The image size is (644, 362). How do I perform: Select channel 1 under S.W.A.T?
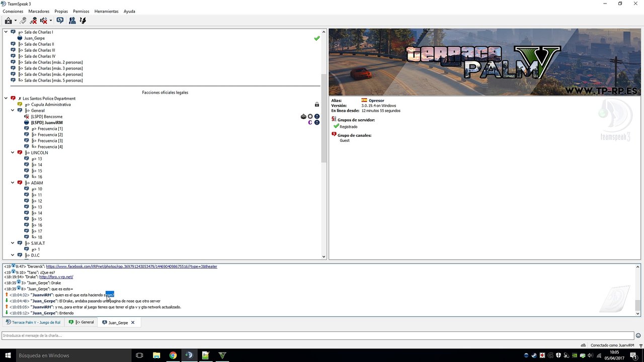click(x=39, y=249)
